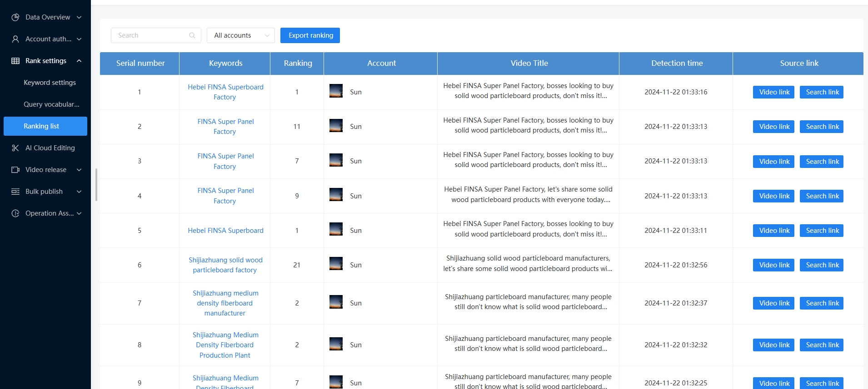Collapse the Rank settings menu chevron
This screenshot has height=389, width=868.
point(79,61)
